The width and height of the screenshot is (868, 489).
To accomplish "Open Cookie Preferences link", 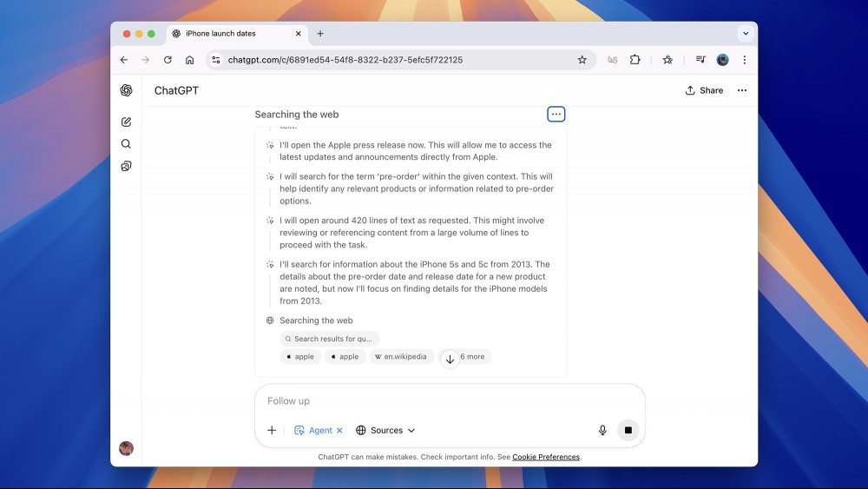I will [546, 457].
